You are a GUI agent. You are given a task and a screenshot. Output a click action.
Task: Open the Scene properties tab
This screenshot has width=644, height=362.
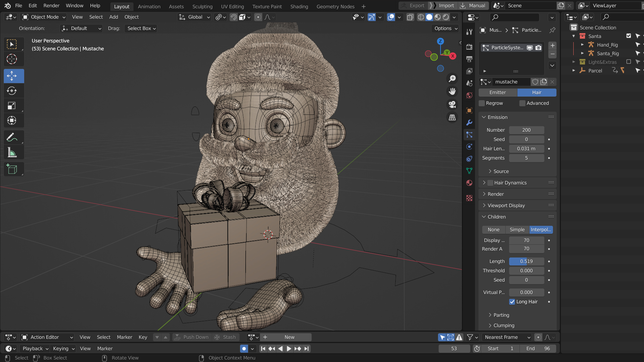[x=469, y=83]
